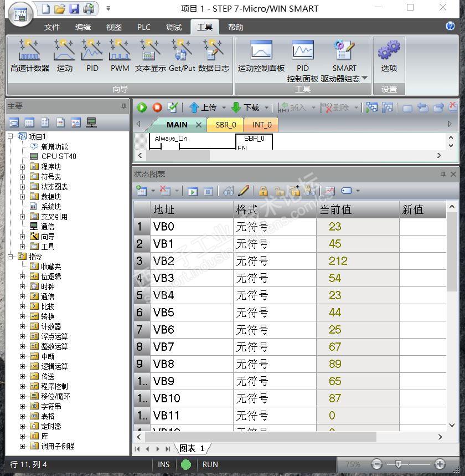Open the 调试 (Debug) ribbon tab
465x476 pixels.
click(x=173, y=27)
